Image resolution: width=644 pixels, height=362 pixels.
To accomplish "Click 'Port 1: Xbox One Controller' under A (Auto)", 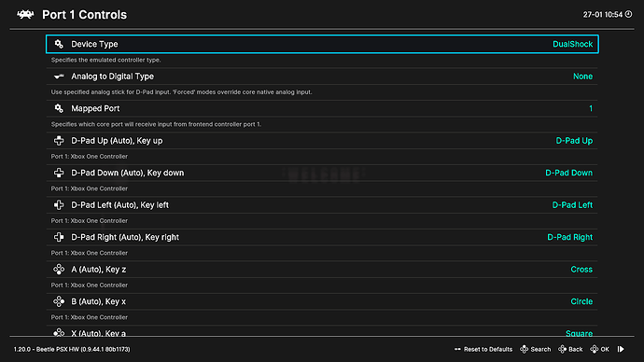I will [x=89, y=285].
